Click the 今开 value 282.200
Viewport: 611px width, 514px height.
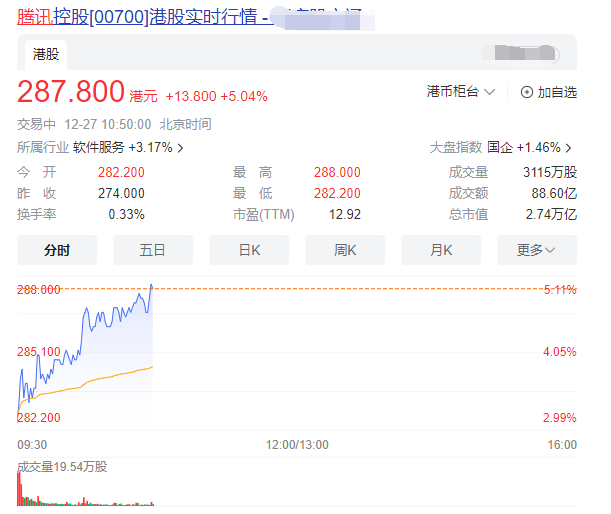(x=121, y=172)
